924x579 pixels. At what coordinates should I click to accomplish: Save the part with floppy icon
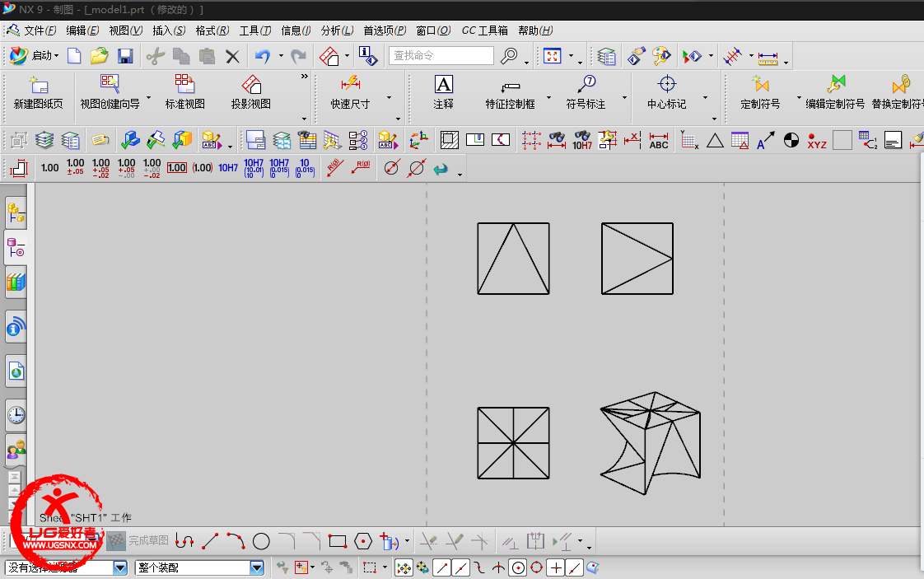coord(125,56)
